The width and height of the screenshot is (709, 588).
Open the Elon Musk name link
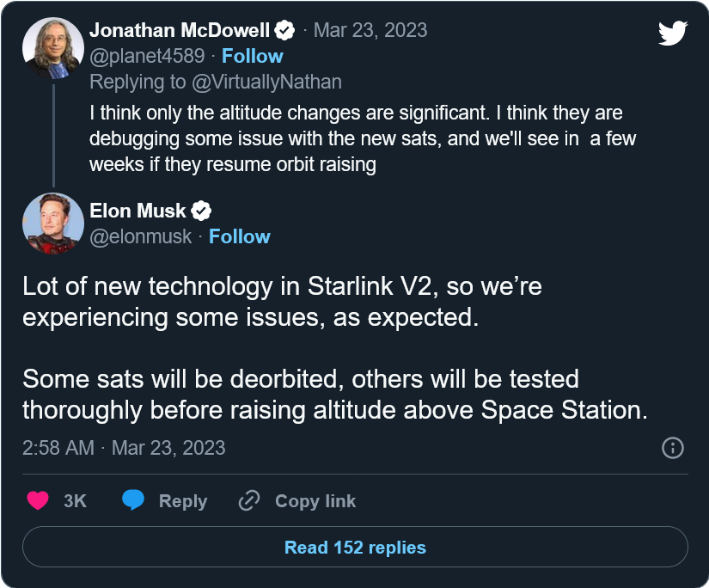pyautogui.click(x=138, y=211)
